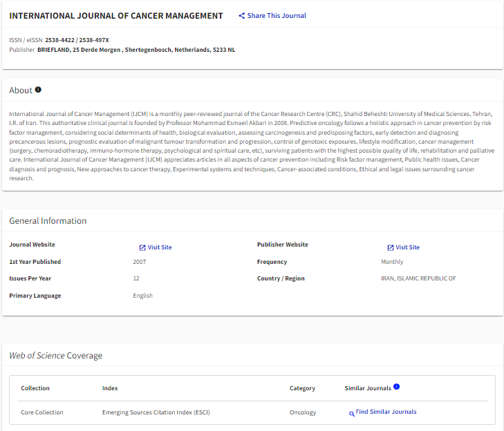This screenshot has height=431, width=504.
Task: Click the journal title heading
Action: click(x=116, y=16)
